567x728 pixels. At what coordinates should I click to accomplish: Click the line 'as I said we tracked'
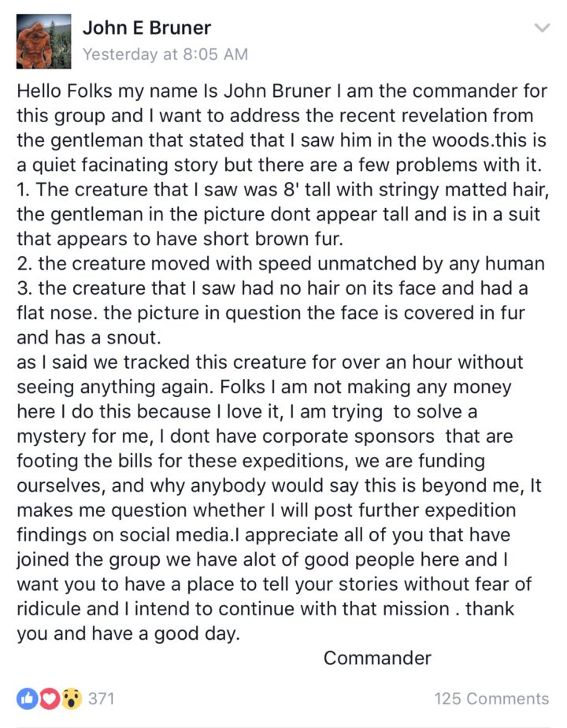click(270, 362)
